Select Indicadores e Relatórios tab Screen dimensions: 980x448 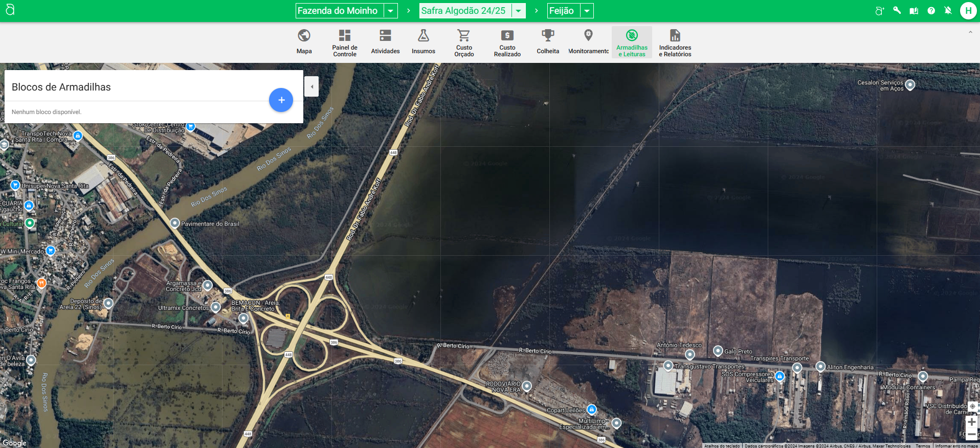tap(675, 42)
